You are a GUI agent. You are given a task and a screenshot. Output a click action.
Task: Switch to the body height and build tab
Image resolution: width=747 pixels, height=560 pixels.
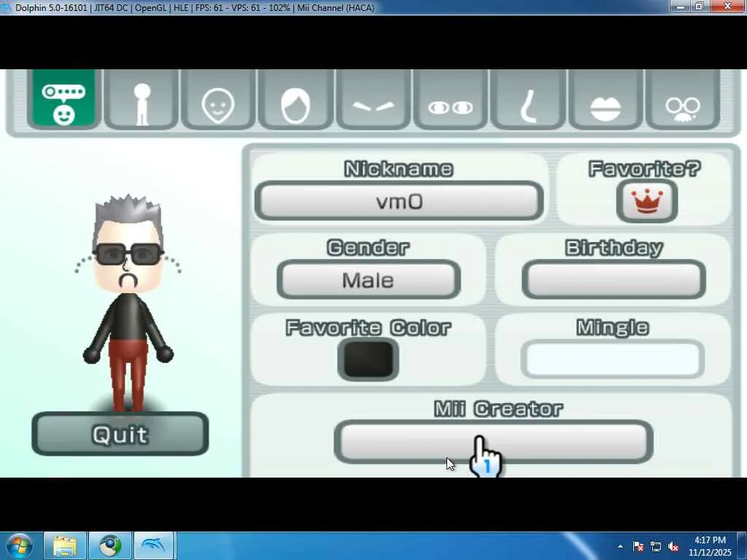[x=142, y=99]
